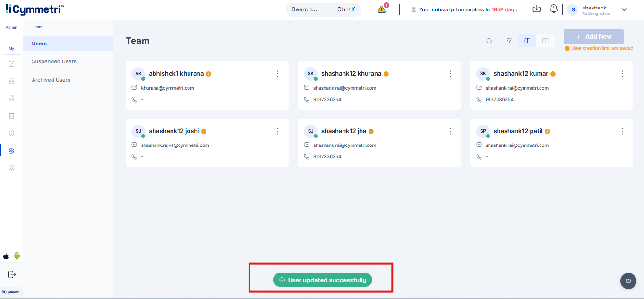The height and width of the screenshot is (299, 644).
Task: Click User creation limit exceeded notice
Action: click(x=599, y=48)
